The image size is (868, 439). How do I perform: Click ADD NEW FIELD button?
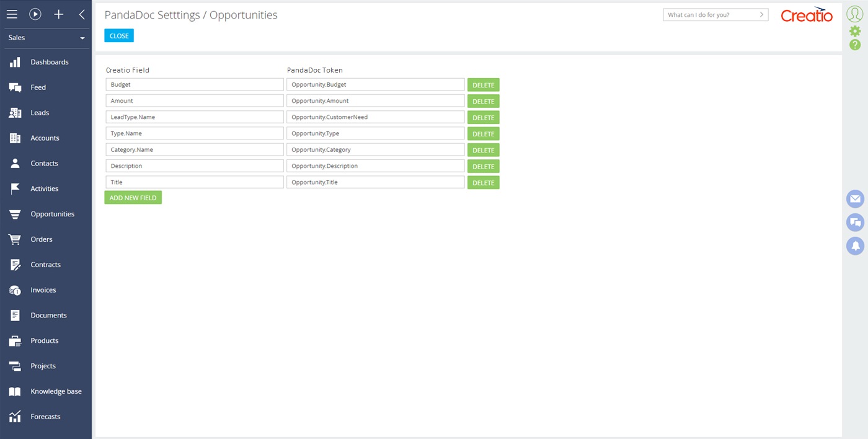133,198
